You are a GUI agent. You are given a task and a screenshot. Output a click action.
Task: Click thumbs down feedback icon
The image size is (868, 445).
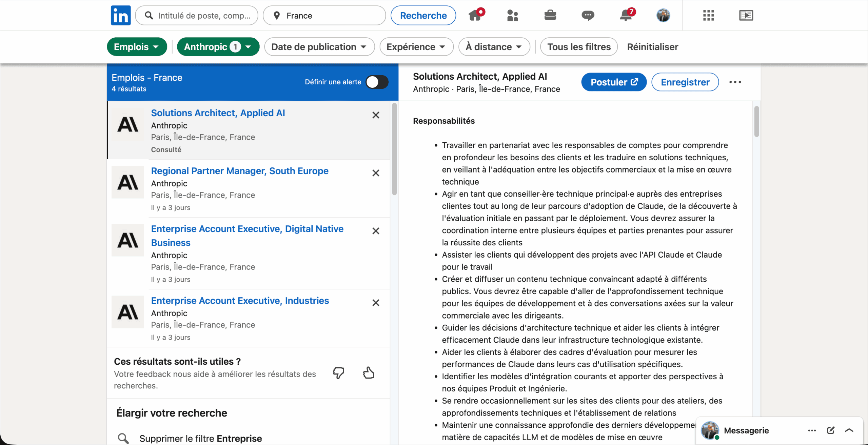click(x=338, y=373)
